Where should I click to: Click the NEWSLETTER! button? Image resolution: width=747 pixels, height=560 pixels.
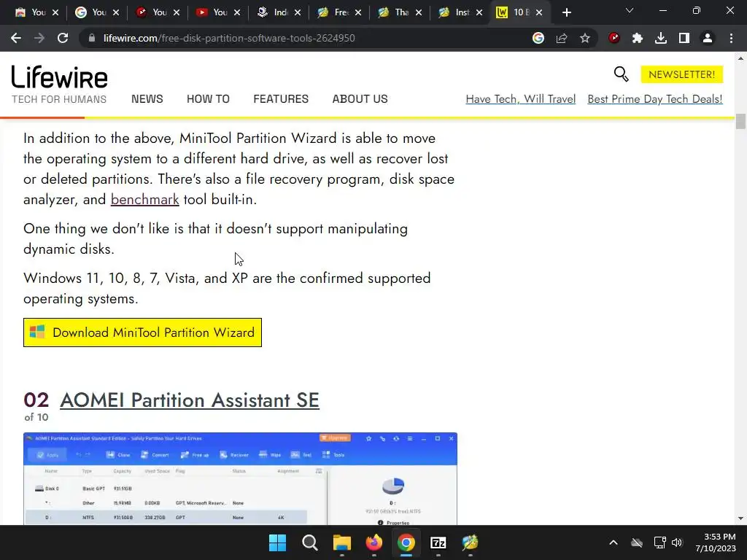[682, 74]
